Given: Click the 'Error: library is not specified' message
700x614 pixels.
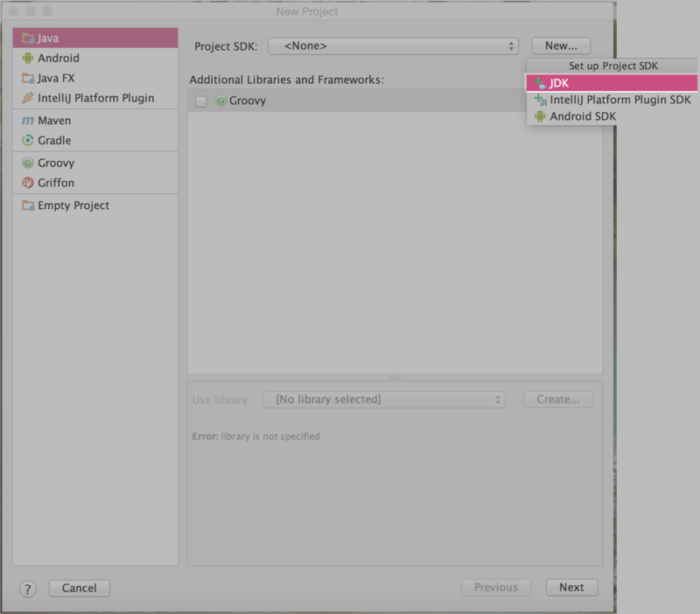Looking at the screenshot, I should 255,436.
